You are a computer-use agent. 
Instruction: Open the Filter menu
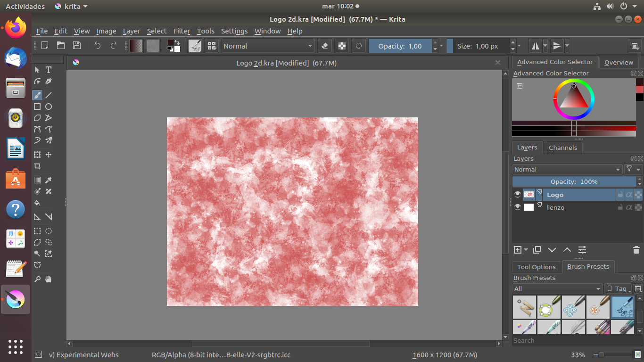pos(182,31)
